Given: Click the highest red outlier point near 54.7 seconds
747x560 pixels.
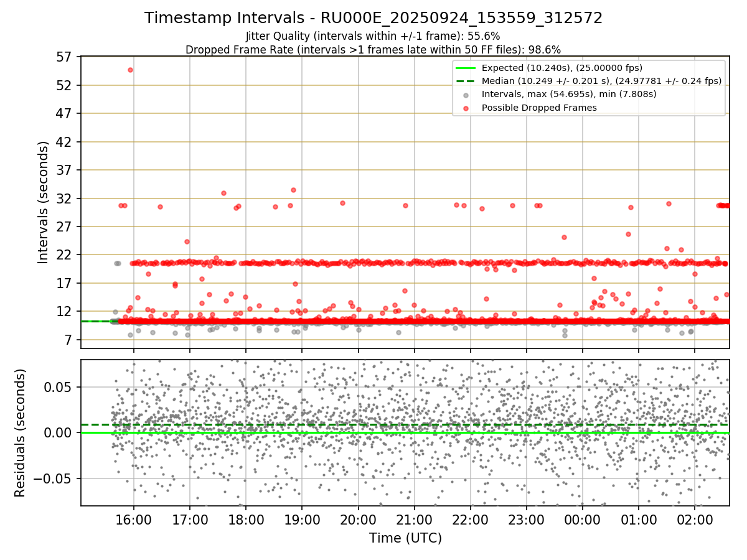Looking at the screenshot, I should point(130,70).
